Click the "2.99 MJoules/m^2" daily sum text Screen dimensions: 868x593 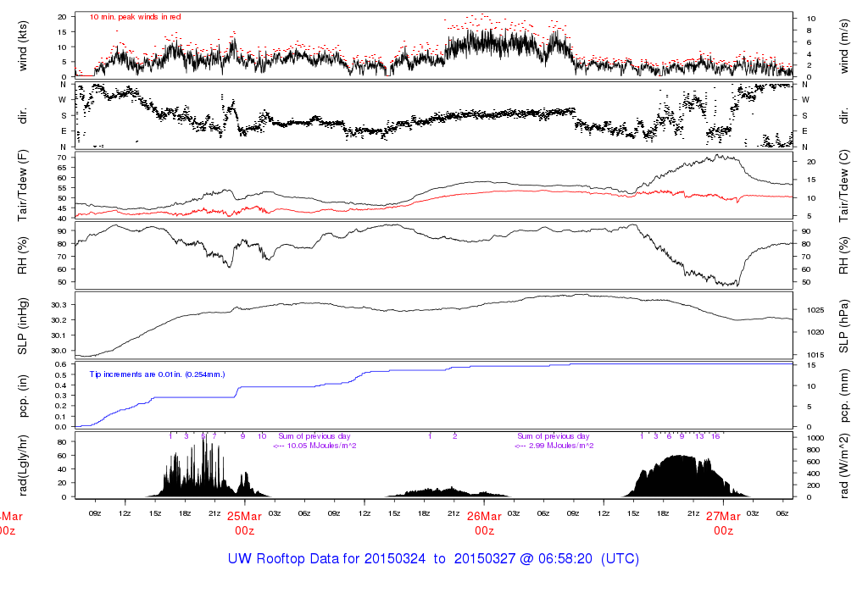pos(561,446)
